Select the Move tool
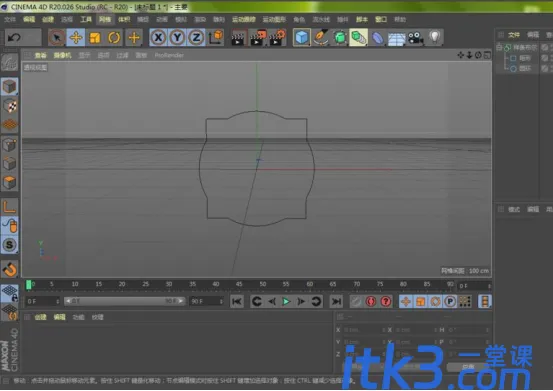Viewport: 553px width, 391px height. click(75, 37)
